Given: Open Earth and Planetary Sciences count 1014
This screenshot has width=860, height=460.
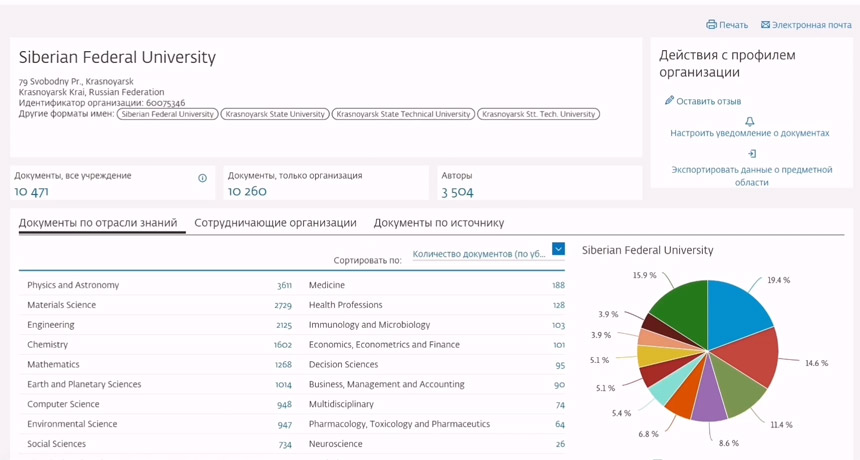Looking at the screenshot, I should pyautogui.click(x=284, y=385).
